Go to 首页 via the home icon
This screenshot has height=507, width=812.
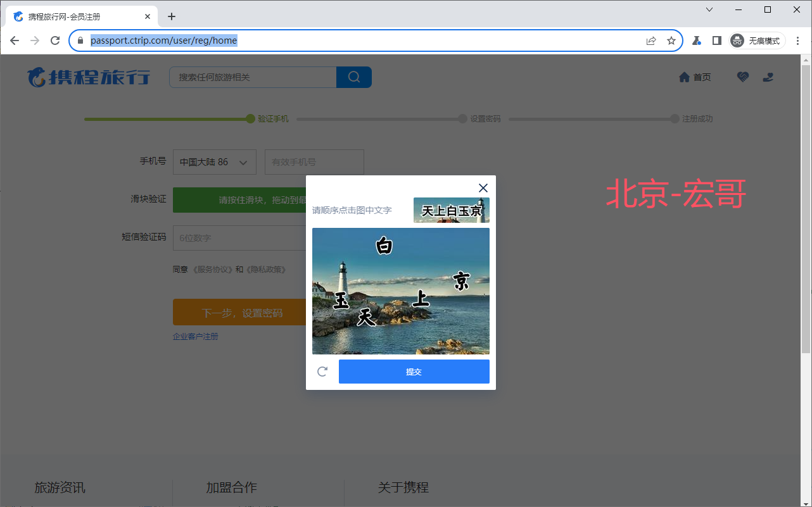(x=694, y=77)
